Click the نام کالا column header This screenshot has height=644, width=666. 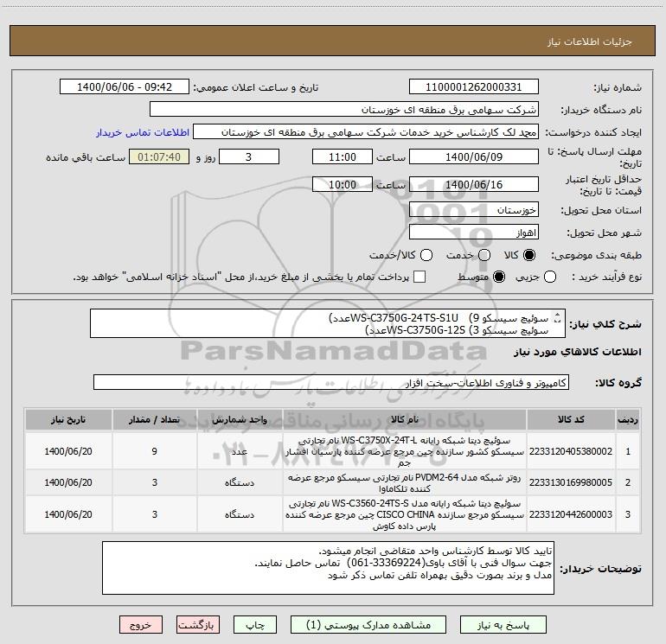(x=405, y=419)
